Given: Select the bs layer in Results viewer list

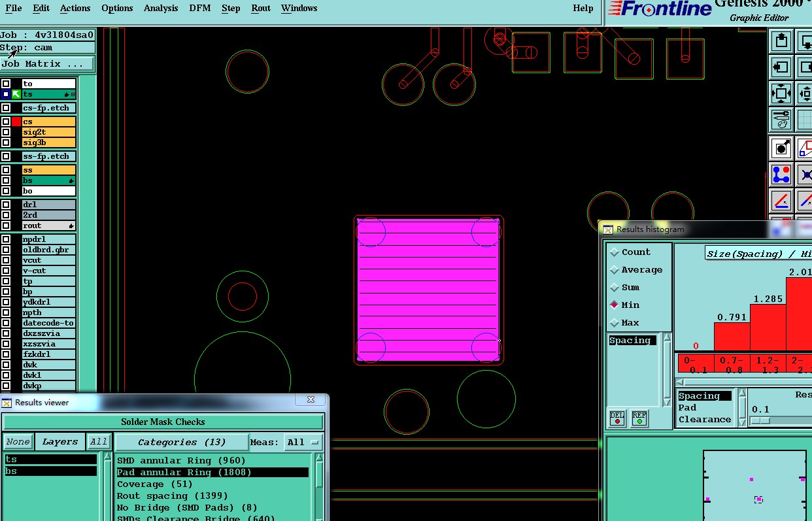Looking at the screenshot, I should 51,471.
